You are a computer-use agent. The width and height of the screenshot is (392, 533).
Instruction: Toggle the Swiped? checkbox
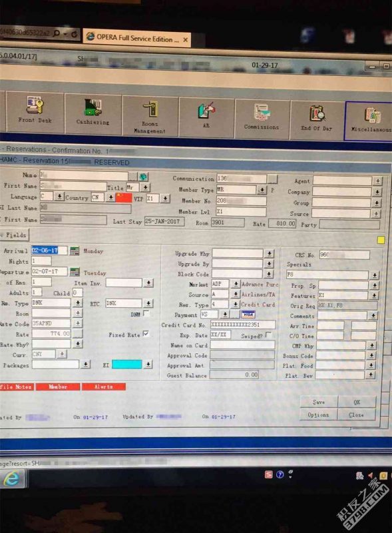pyautogui.click(x=269, y=335)
